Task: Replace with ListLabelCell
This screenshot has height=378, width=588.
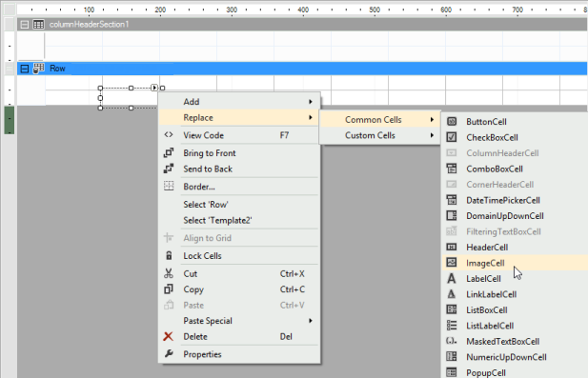Action: point(515,326)
